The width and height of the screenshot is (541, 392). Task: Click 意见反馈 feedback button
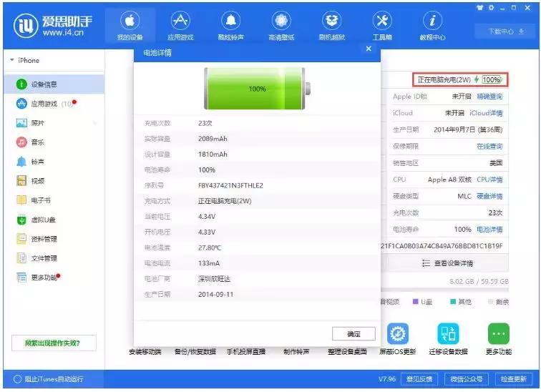pos(419,379)
